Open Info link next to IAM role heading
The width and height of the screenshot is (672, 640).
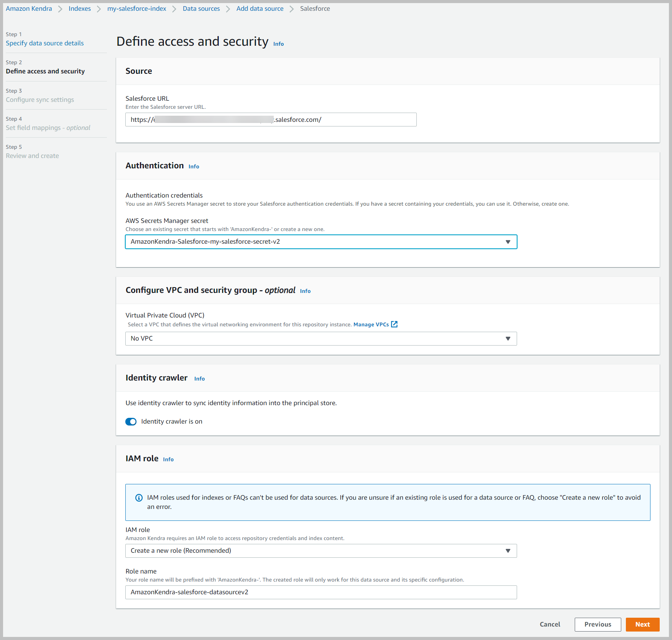tap(168, 459)
